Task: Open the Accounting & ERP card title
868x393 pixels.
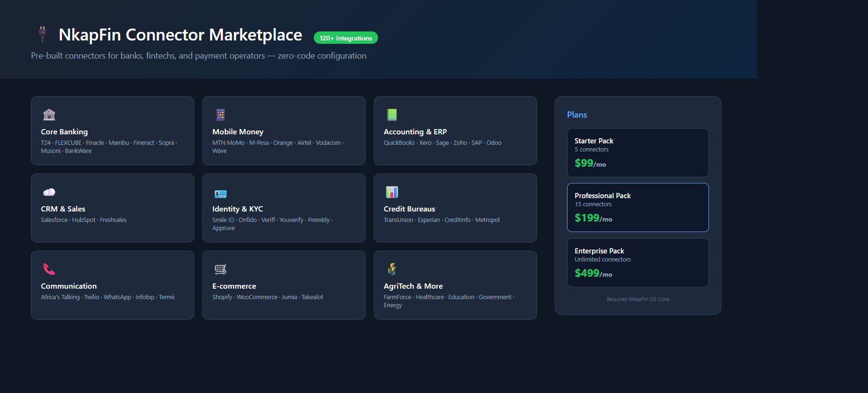Action: [415, 132]
